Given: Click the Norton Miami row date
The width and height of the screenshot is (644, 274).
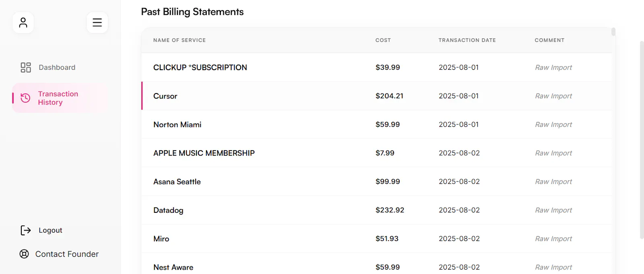Looking at the screenshot, I should click(459, 125).
